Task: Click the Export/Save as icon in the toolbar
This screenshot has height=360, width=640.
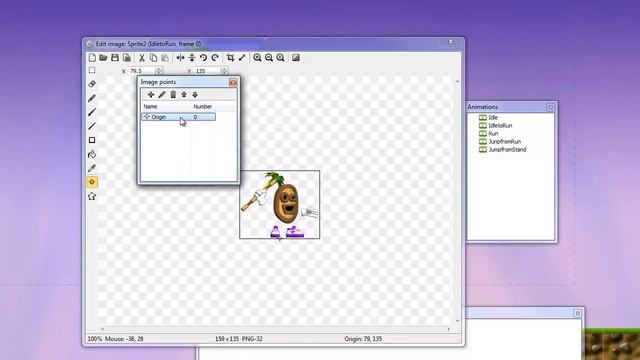Action: click(x=127, y=58)
